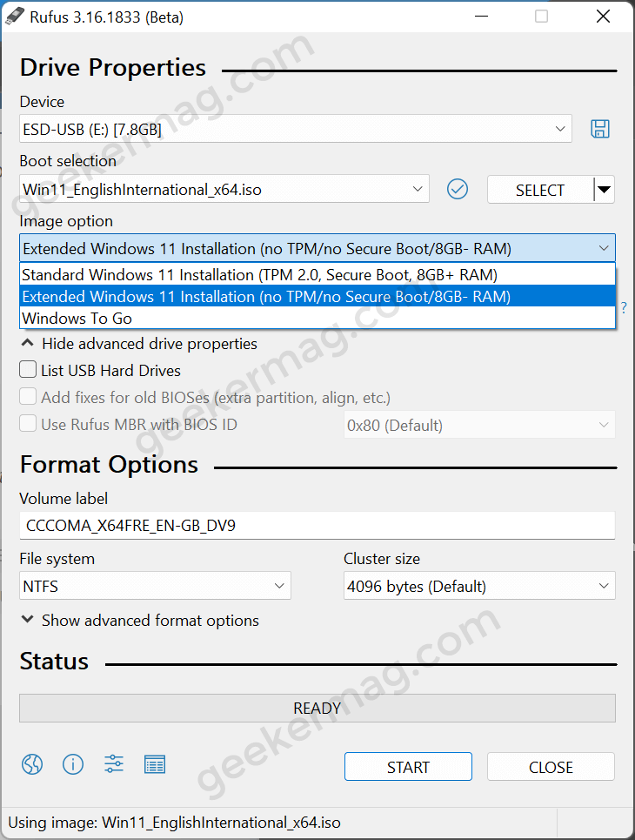Choose Standard Windows 11 Installation option
635x840 pixels.
click(x=317, y=274)
